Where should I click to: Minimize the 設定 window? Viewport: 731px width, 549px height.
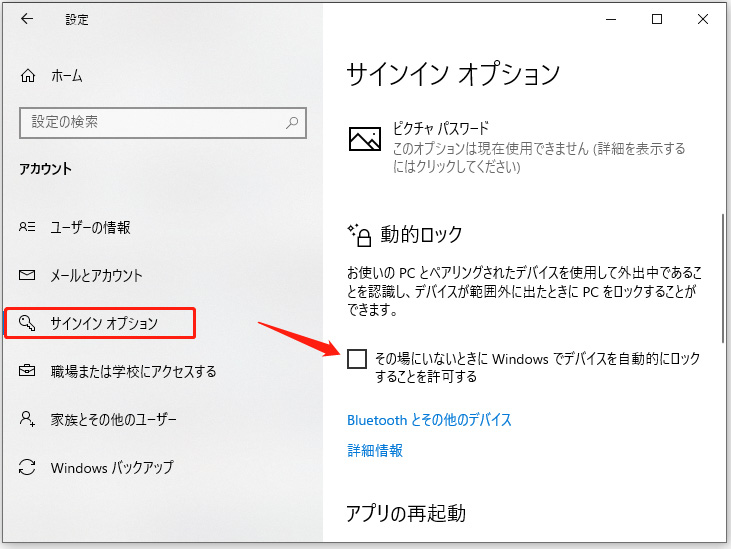point(611,19)
